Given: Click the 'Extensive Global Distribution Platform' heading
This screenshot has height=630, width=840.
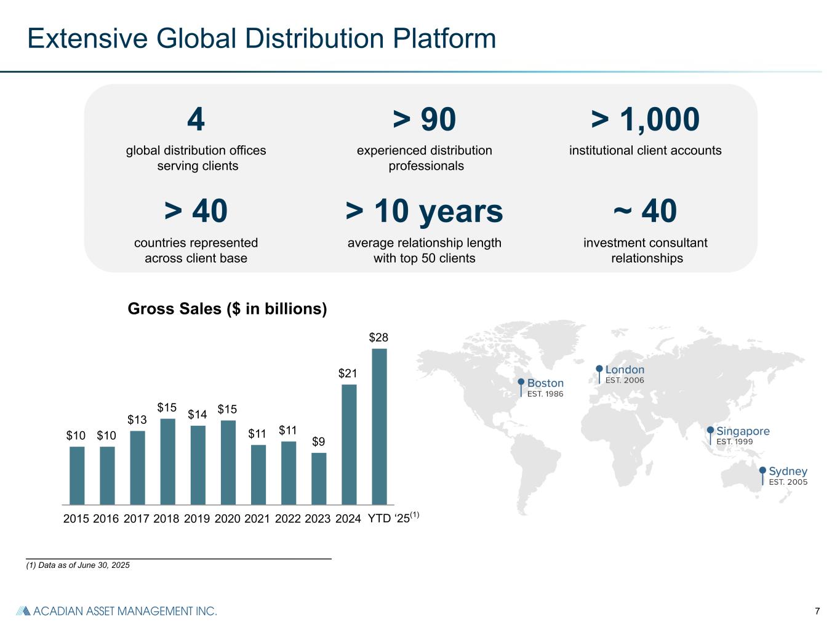Looking at the screenshot, I should click(x=262, y=38).
